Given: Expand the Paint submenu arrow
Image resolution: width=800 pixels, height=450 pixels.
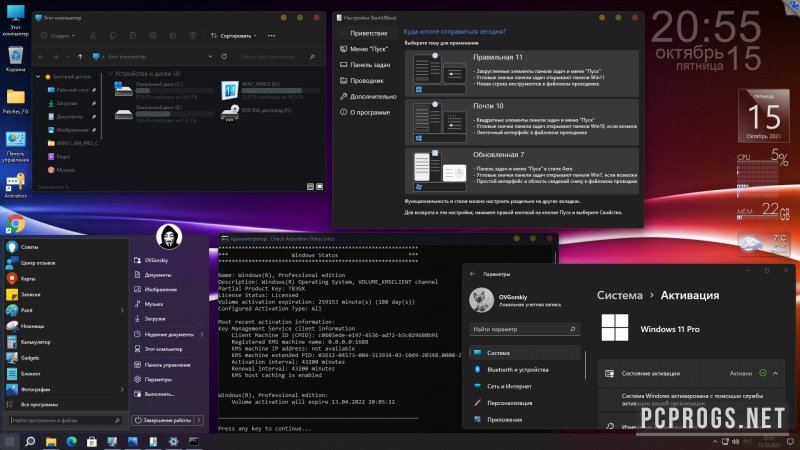Looking at the screenshot, I should (122, 310).
